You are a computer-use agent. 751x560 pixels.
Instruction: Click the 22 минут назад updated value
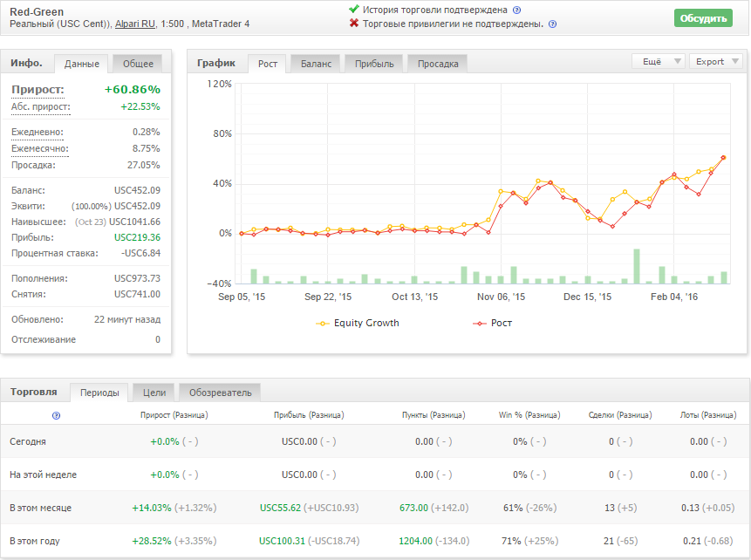(x=127, y=319)
